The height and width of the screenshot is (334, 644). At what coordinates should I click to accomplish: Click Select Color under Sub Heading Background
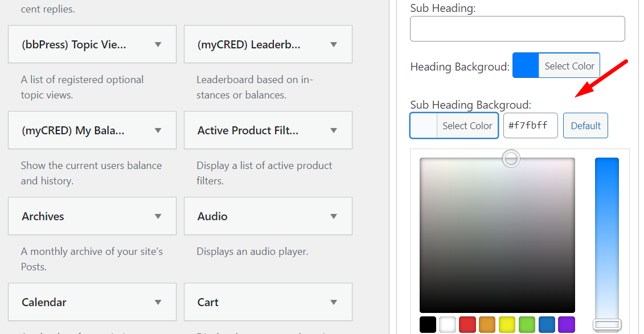[x=467, y=125]
